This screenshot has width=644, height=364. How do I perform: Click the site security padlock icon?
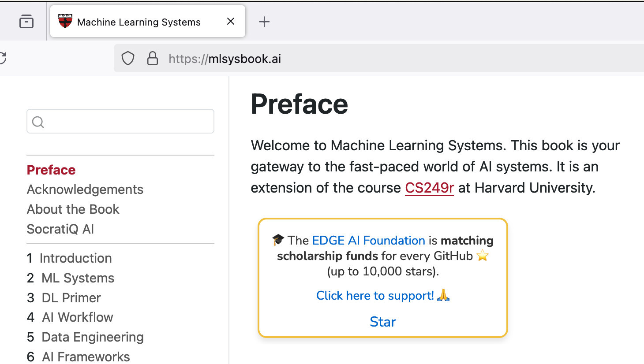(x=153, y=59)
